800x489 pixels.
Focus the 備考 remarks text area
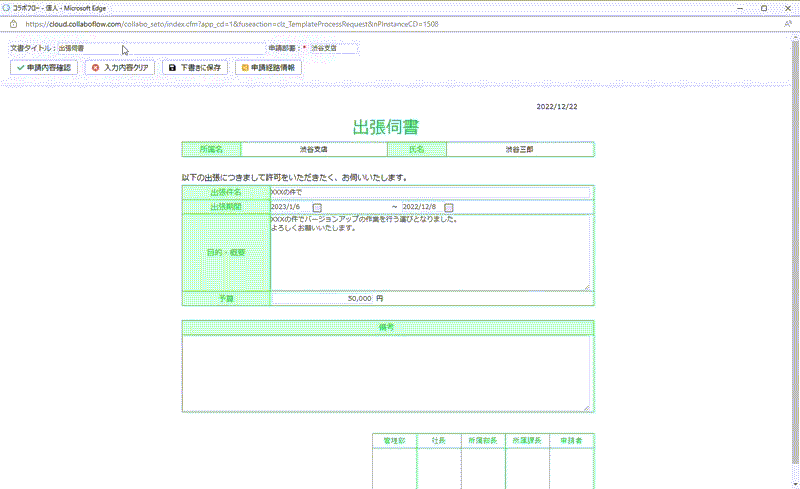point(387,373)
